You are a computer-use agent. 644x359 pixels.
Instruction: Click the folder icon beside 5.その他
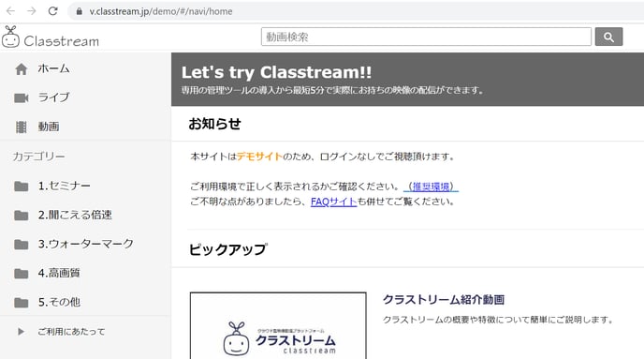21,303
